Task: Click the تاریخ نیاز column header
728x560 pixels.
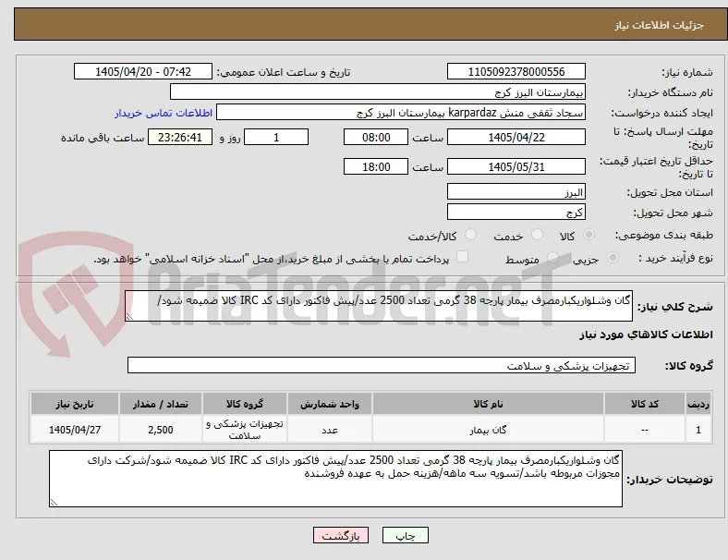Action: coord(75,404)
